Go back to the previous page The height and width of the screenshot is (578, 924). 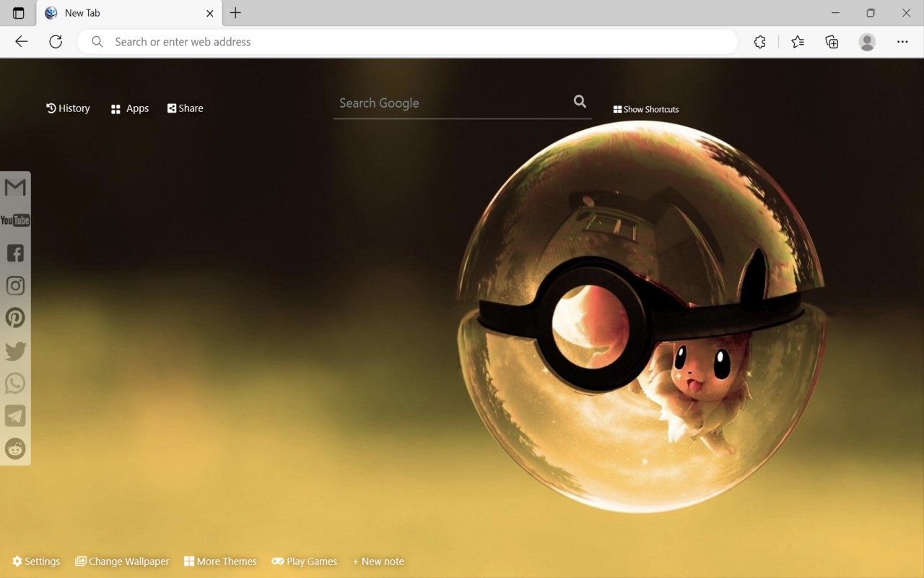point(22,42)
